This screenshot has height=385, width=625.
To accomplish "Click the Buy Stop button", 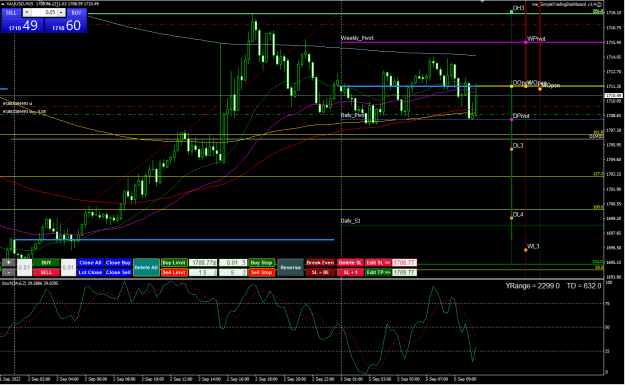I will (261, 263).
